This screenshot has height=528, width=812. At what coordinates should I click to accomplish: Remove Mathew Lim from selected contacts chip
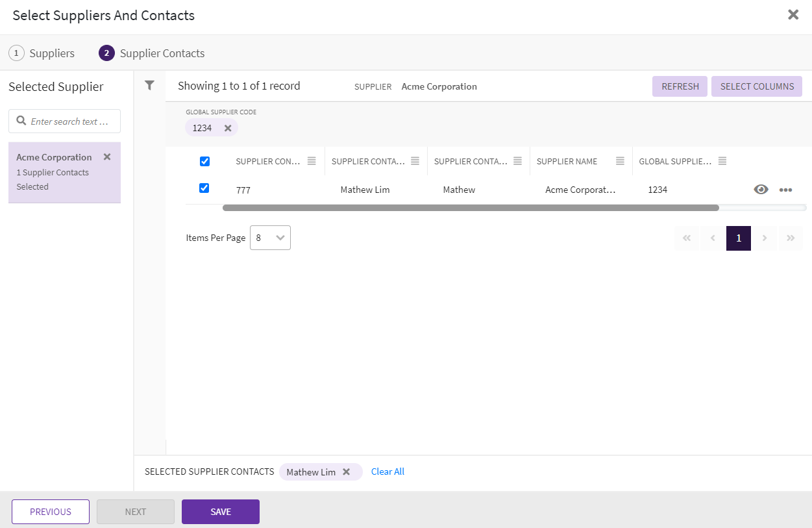[347, 472]
